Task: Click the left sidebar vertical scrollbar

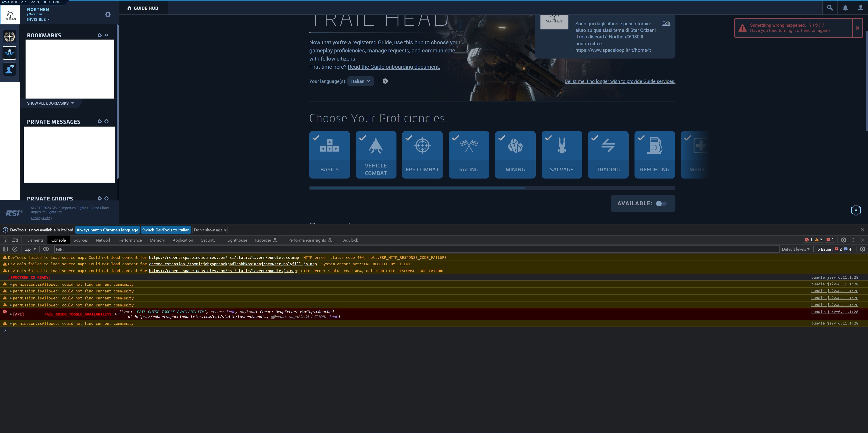Action: (x=117, y=101)
